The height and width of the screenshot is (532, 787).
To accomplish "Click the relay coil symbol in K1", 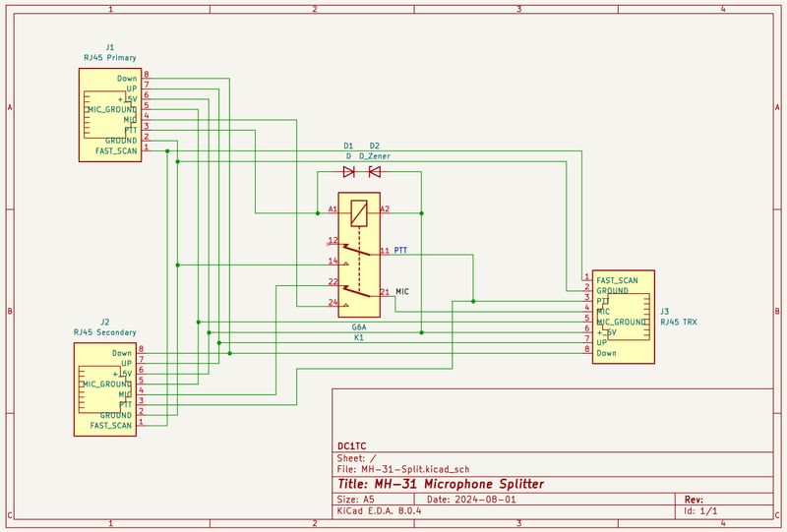I will pos(360,209).
